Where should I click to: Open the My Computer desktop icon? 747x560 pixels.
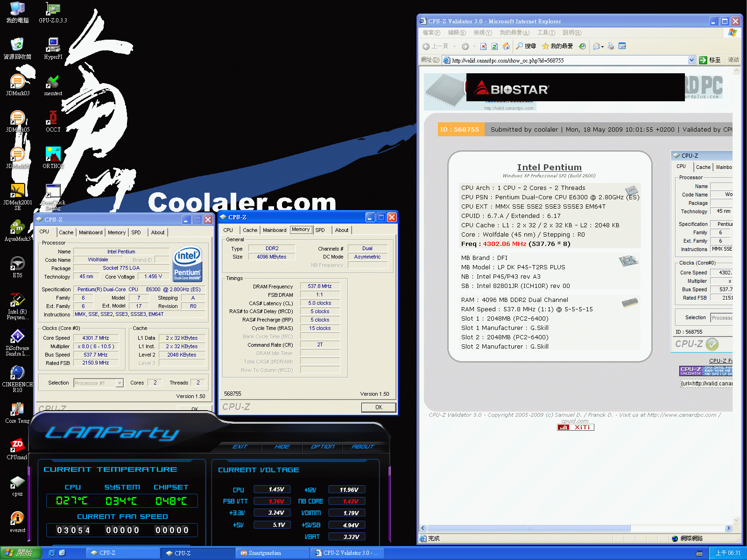point(17,13)
